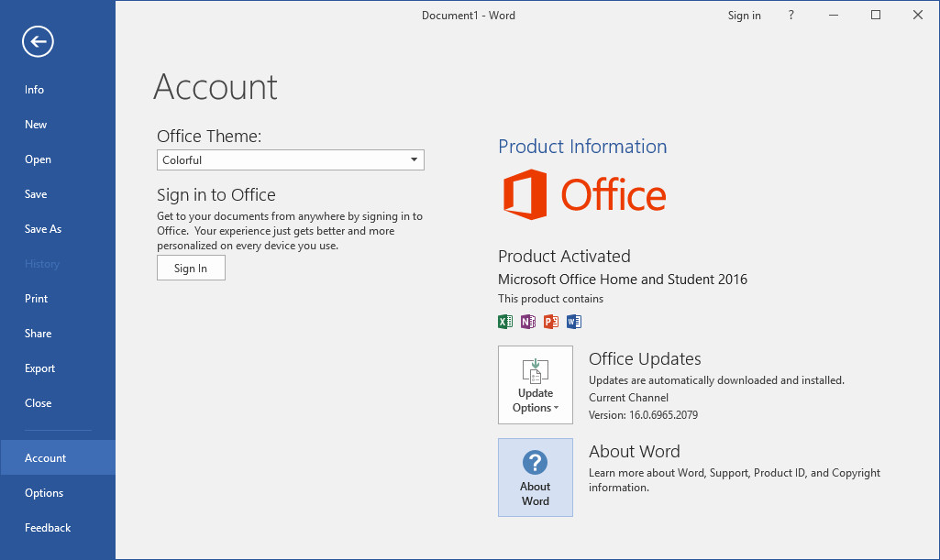Go back using the circled arrow icon
The height and width of the screenshot is (560, 940).
coord(38,41)
